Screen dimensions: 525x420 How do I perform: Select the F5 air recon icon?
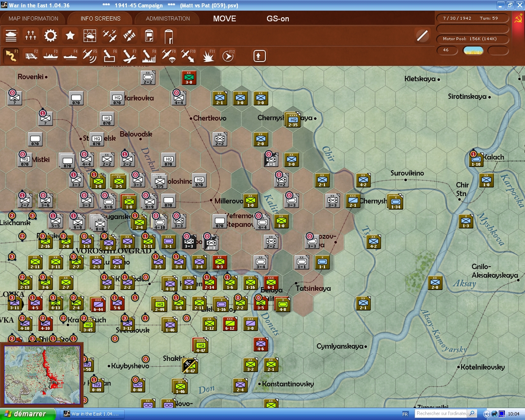click(x=90, y=56)
